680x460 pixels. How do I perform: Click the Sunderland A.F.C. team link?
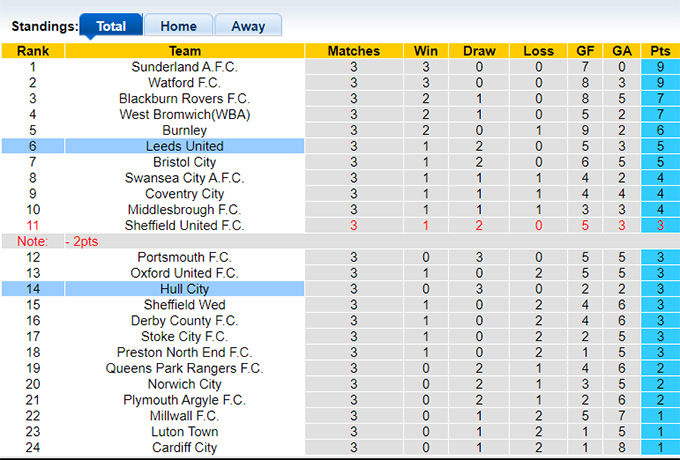[185, 67]
